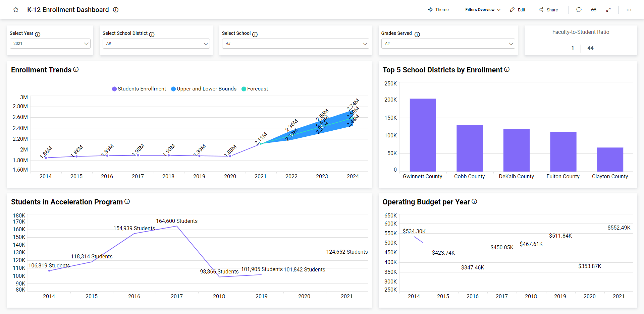The width and height of the screenshot is (644, 314).
Task: Expand the Grades Served dropdown
Action: (x=448, y=44)
